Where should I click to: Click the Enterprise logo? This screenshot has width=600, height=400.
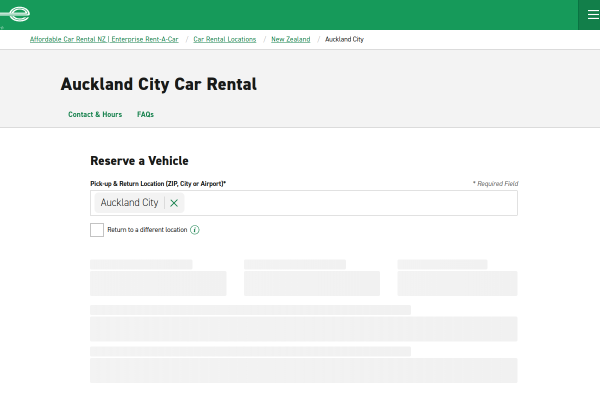(x=15, y=15)
